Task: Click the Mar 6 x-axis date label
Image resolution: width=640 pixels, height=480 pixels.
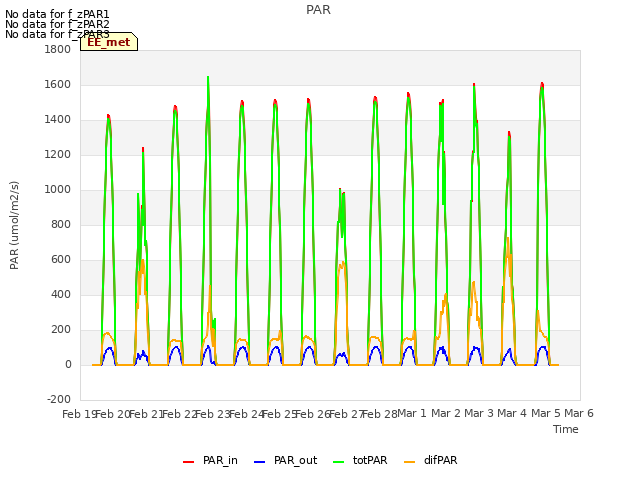Action: [x=579, y=413]
